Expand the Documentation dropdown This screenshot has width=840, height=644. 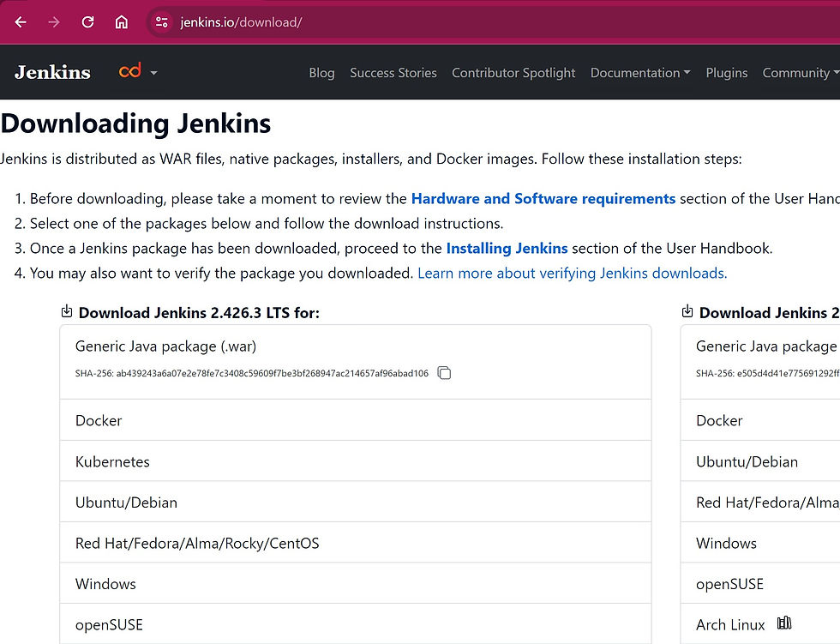point(640,73)
